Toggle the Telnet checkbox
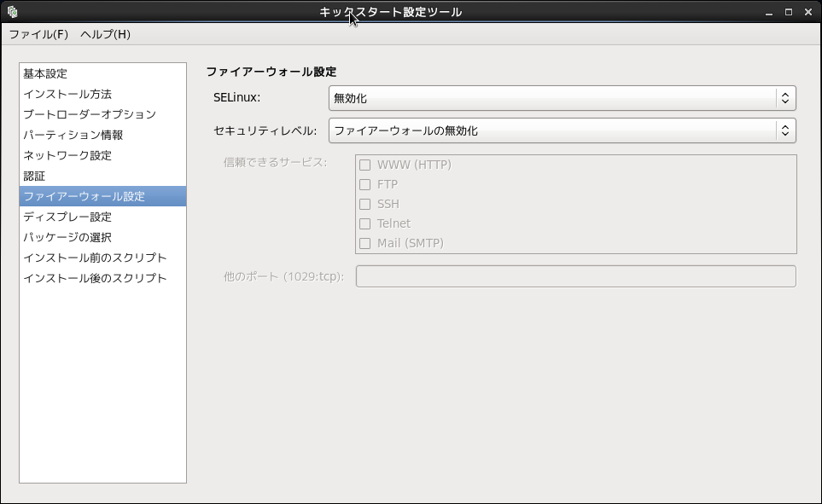 pyautogui.click(x=365, y=223)
